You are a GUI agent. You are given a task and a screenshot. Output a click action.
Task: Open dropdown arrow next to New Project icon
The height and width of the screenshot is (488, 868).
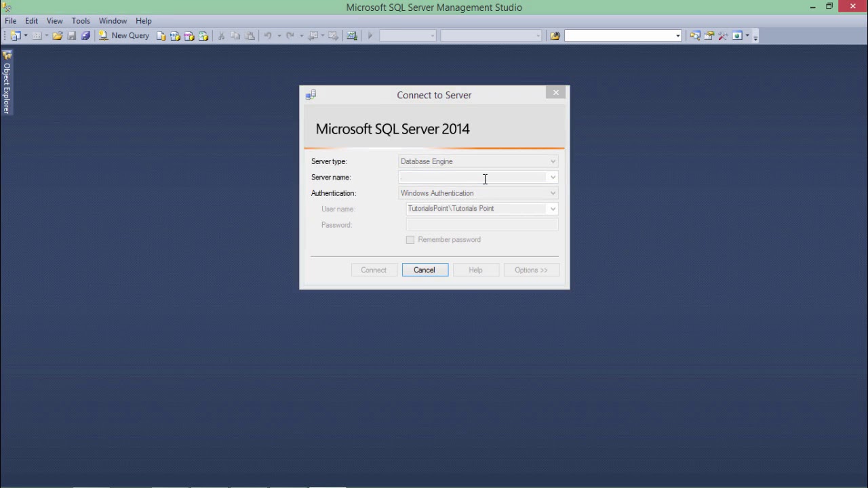pos(26,36)
